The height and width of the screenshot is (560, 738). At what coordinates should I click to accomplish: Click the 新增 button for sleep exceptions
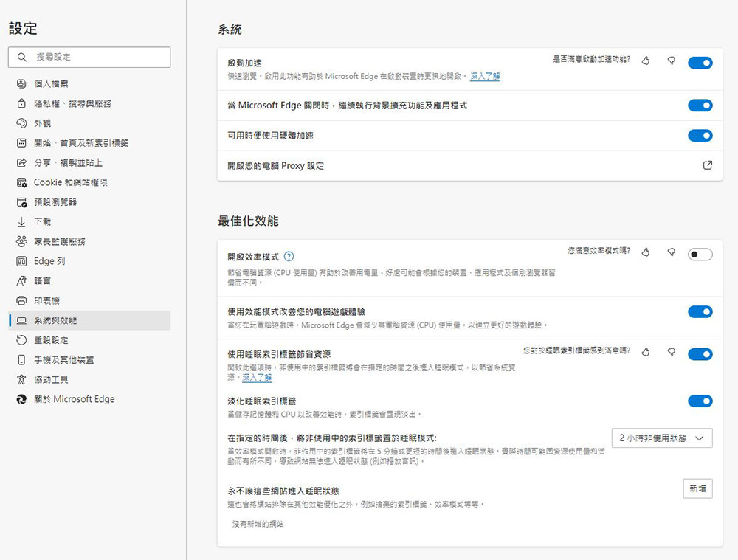pos(697,488)
